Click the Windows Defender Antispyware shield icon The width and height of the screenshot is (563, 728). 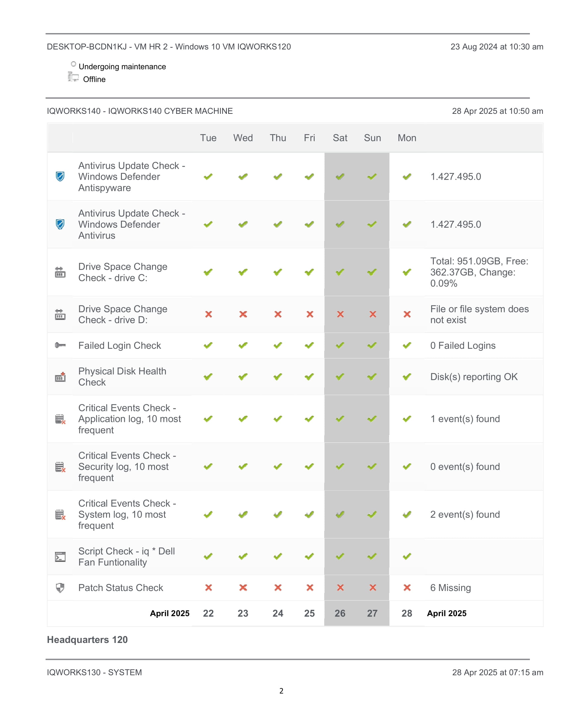click(60, 176)
